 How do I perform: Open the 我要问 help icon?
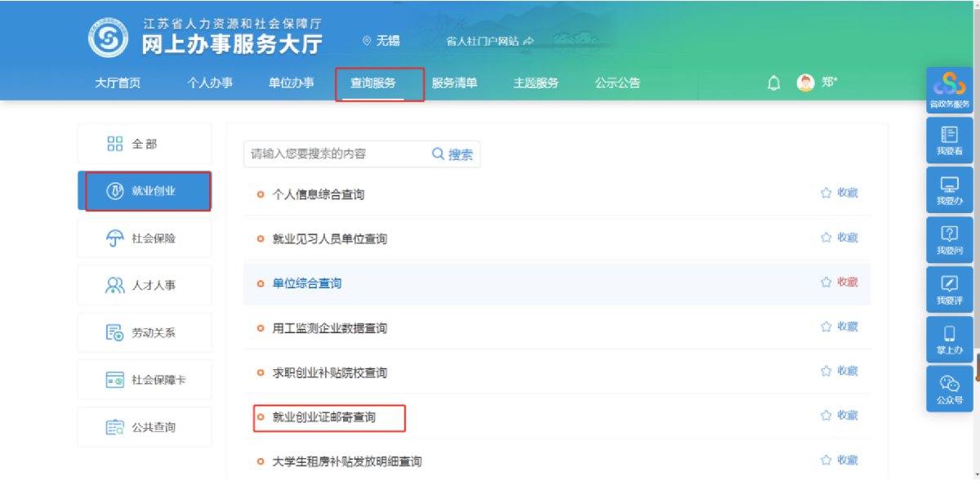[x=949, y=240]
